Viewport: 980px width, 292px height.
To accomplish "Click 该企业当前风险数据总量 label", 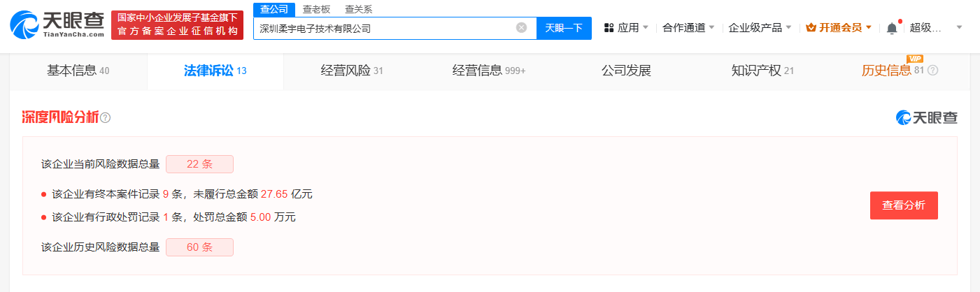I will 101,164.
